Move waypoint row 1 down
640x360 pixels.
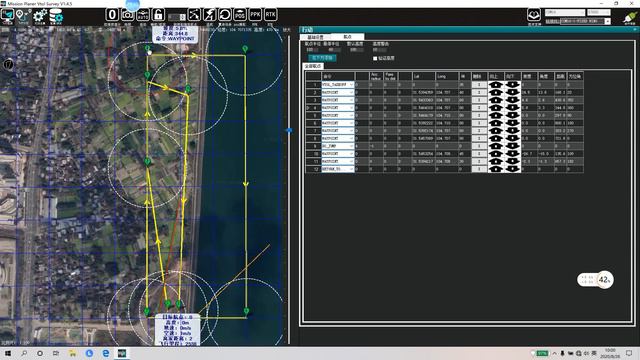pos(513,84)
